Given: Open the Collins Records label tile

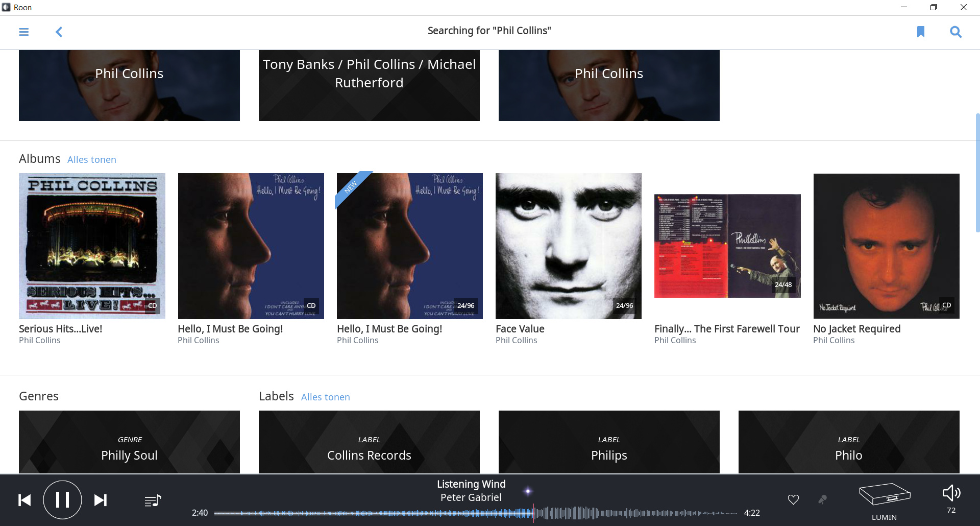Looking at the screenshot, I should click(x=369, y=442).
